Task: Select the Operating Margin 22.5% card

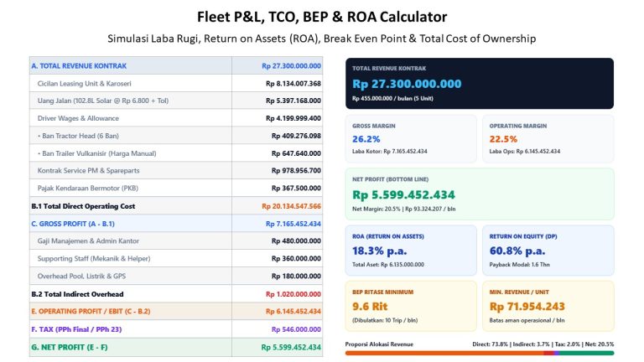Action: (x=548, y=139)
